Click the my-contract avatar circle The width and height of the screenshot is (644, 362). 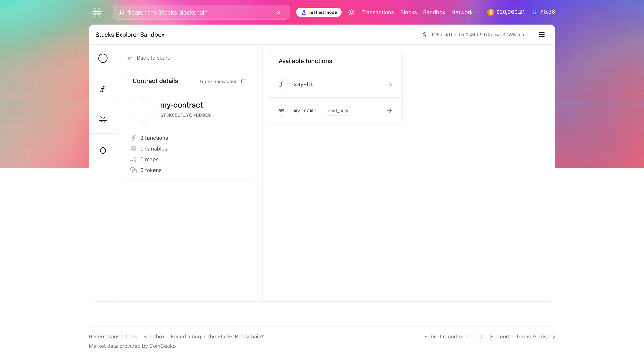(x=142, y=109)
